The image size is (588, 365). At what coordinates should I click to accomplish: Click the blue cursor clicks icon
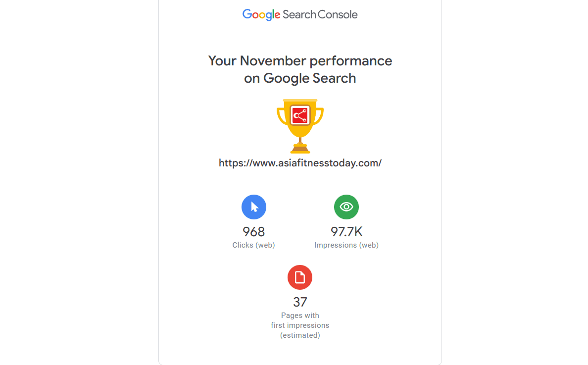(x=254, y=207)
